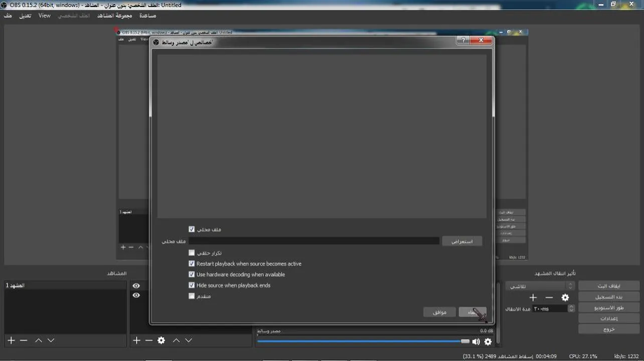The image size is (644, 361).
Task: Mute the media source with the speaker icon
Action: 475,342
